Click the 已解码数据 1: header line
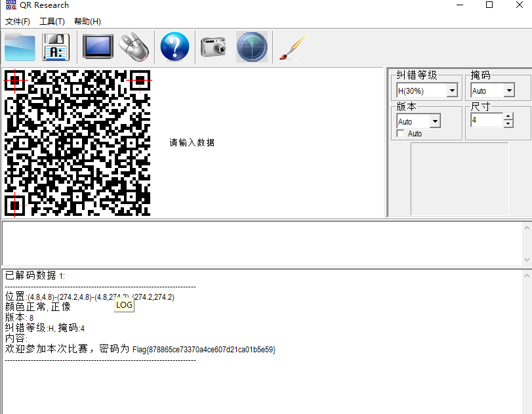The height and width of the screenshot is (414, 532). click(x=35, y=275)
